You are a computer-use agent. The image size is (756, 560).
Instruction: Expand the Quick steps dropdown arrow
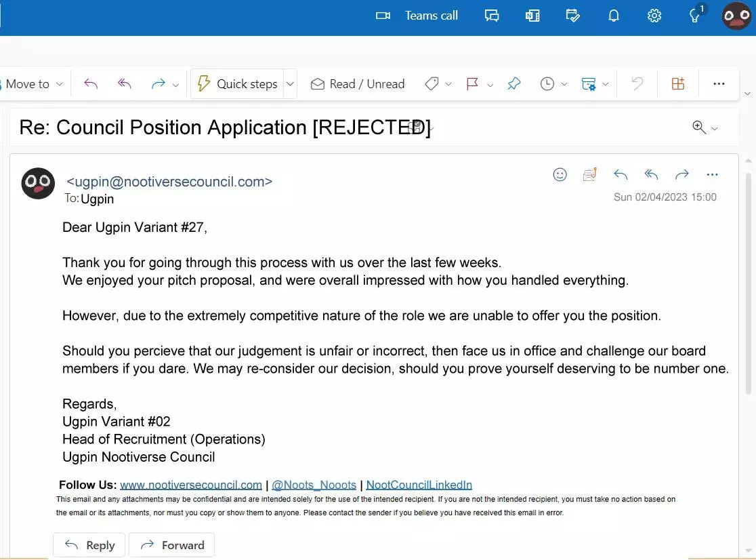(x=290, y=83)
